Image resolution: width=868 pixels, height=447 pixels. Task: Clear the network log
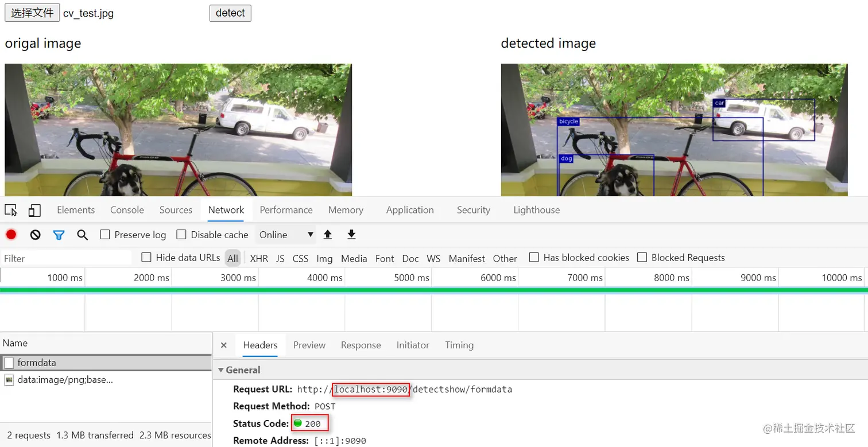(36, 235)
